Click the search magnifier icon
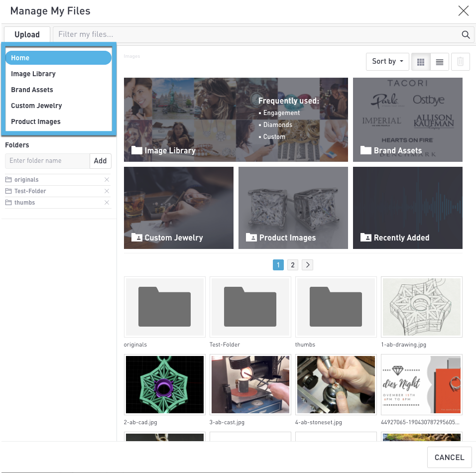476x473 pixels. (x=466, y=34)
